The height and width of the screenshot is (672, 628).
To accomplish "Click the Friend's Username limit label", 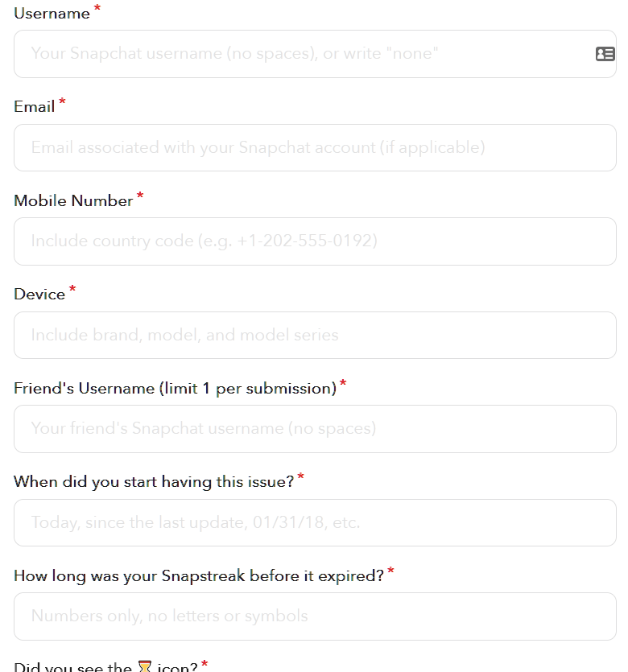I will (175, 388).
